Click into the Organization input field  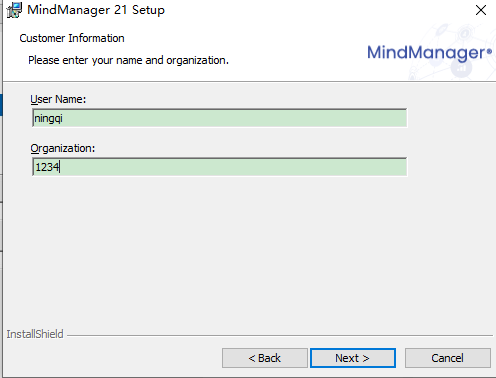[x=220, y=167]
